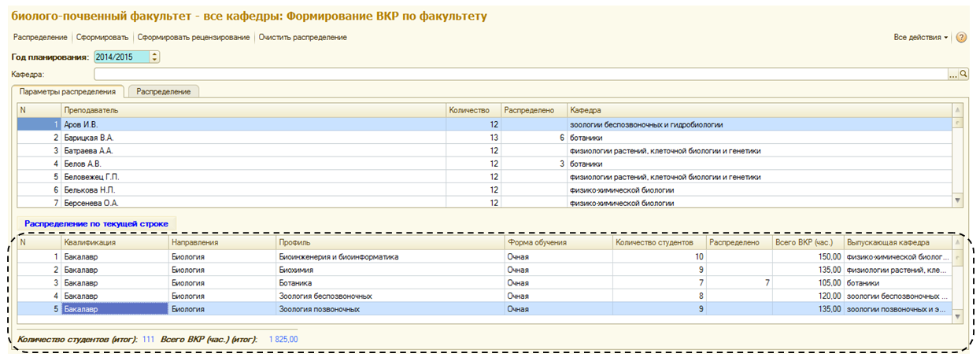Click Очистить распределение command
The height and width of the screenshot is (357, 980).
pos(303,37)
